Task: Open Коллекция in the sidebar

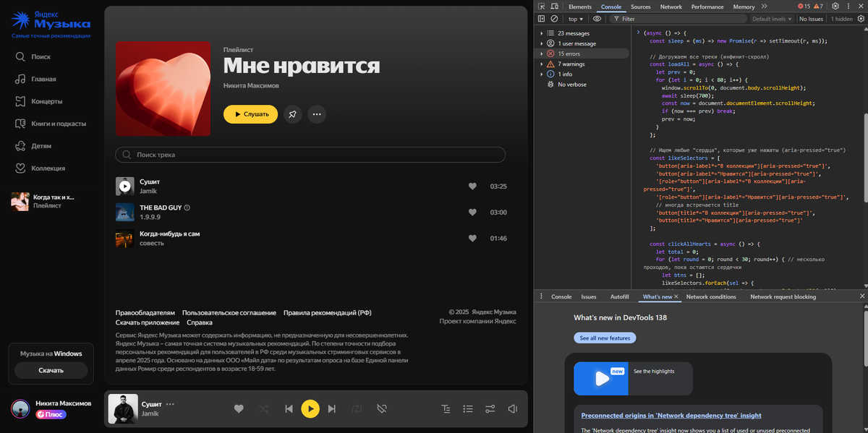Action: (40, 168)
